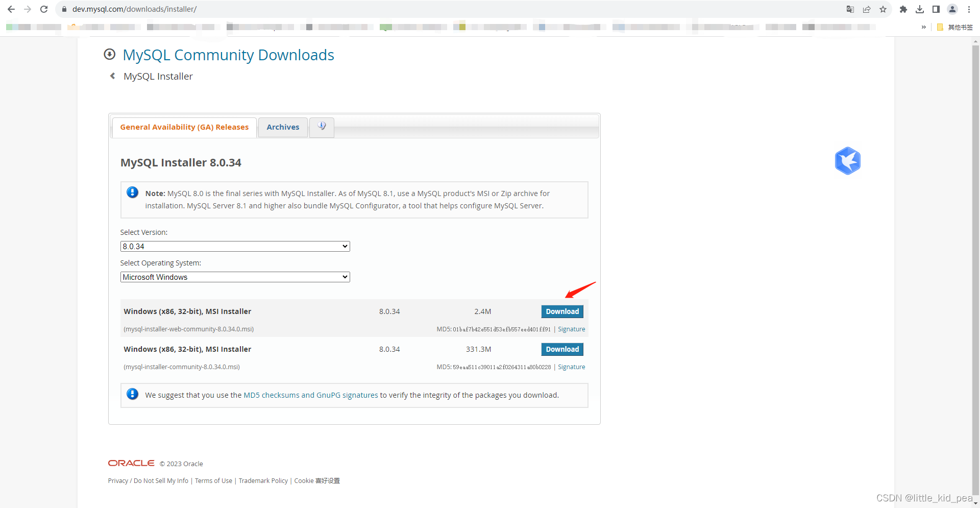Open Signature link for web-community installer

point(571,329)
